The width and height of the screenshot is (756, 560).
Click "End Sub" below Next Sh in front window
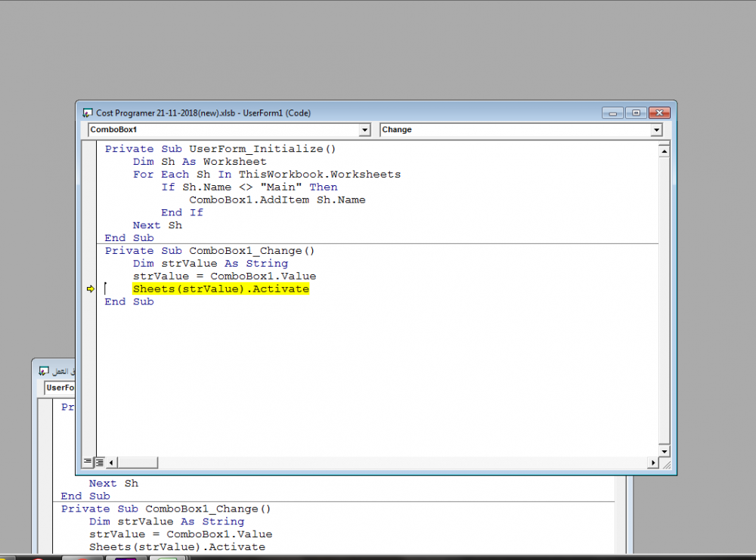click(x=129, y=238)
